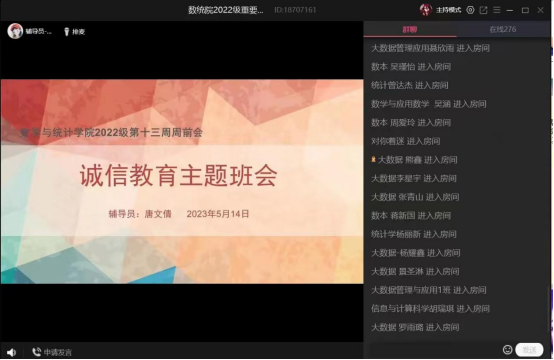
Task: Click the 诚信教育主题班会 slide
Action: [x=182, y=181]
